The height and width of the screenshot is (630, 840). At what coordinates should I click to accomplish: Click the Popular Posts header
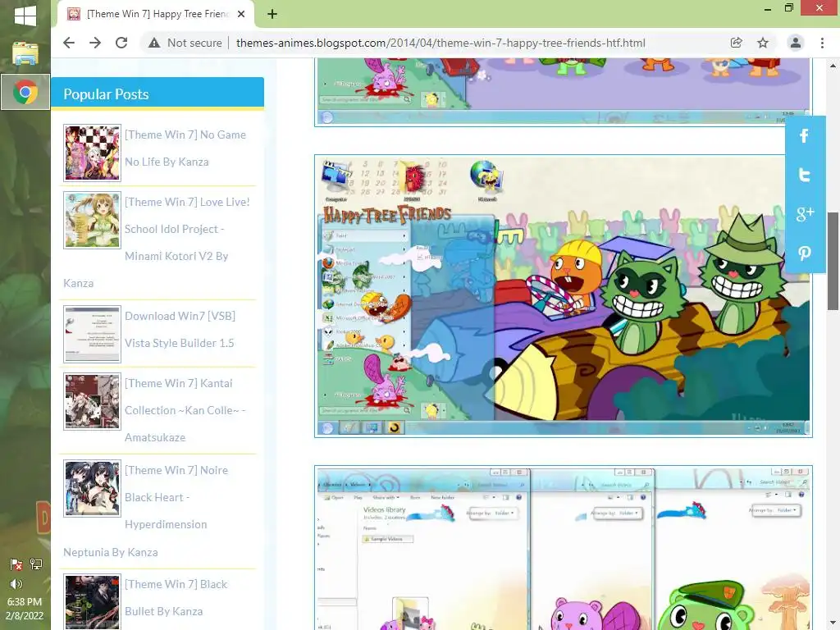(x=157, y=94)
